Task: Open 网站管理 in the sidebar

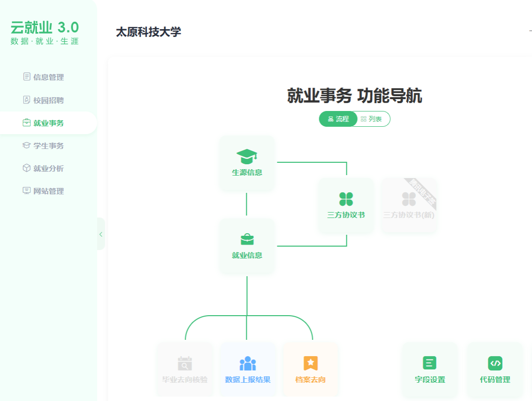Action: coord(48,191)
